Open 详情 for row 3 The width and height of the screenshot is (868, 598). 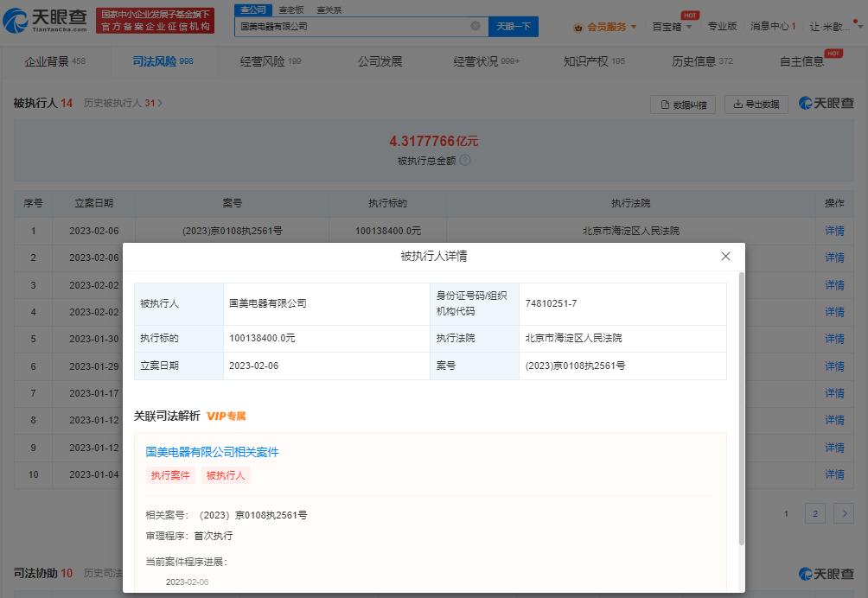(x=834, y=285)
